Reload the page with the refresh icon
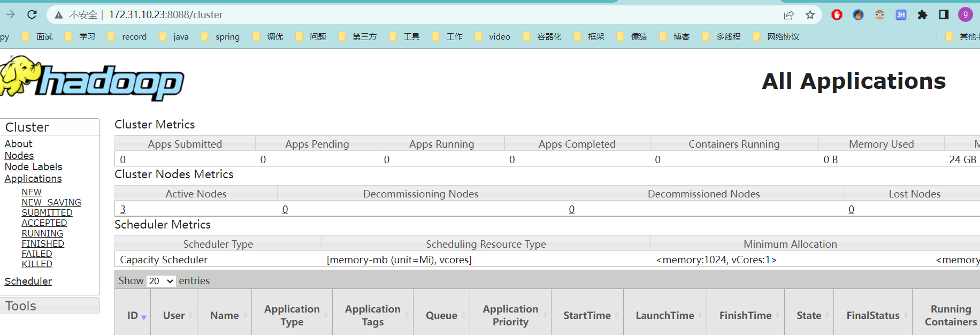 (x=32, y=14)
